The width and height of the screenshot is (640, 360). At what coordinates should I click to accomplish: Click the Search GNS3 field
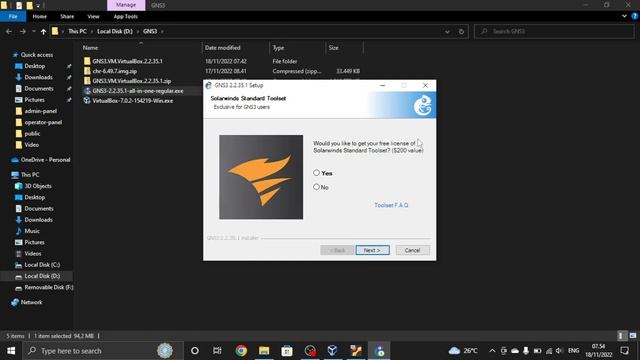[x=554, y=31]
